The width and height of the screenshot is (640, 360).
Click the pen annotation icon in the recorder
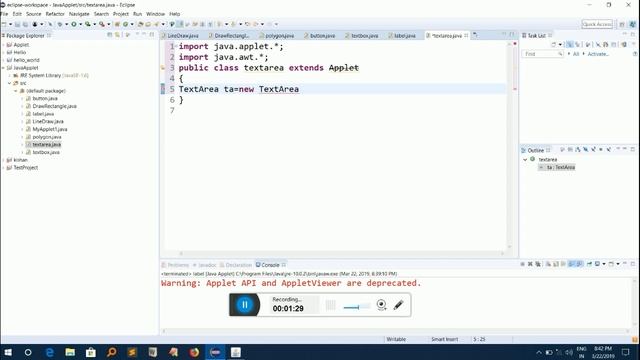point(398,304)
